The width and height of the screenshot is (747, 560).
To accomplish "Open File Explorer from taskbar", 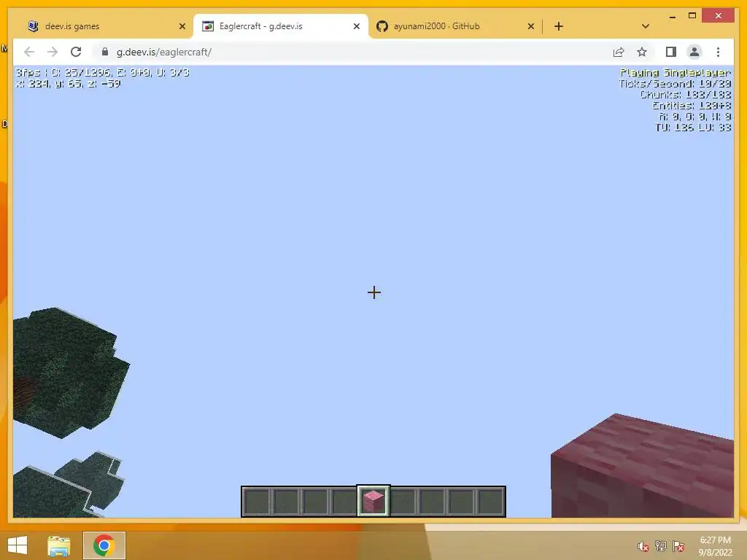I will (x=59, y=545).
